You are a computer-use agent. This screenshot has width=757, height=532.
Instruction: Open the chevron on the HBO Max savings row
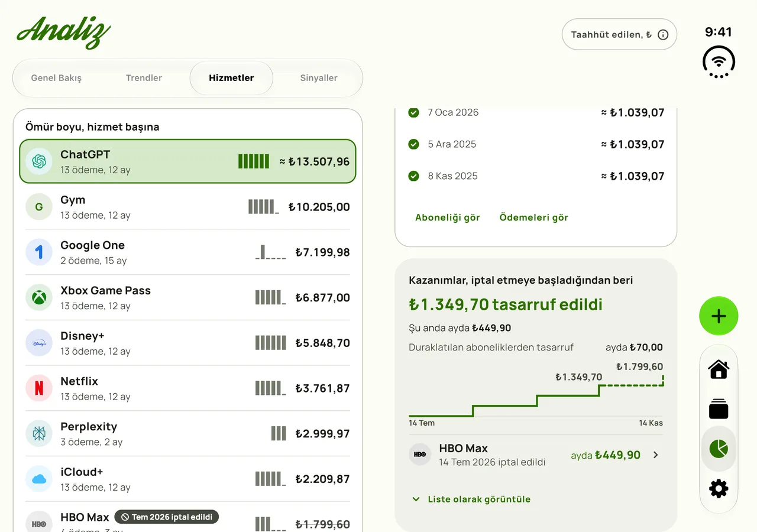click(x=655, y=455)
